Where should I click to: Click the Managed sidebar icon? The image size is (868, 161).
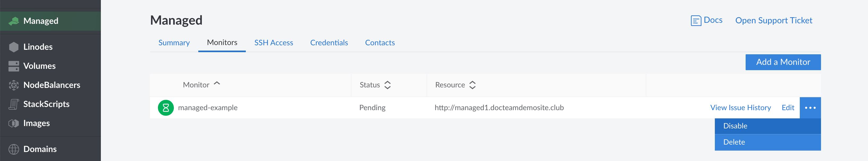[x=14, y=21]
